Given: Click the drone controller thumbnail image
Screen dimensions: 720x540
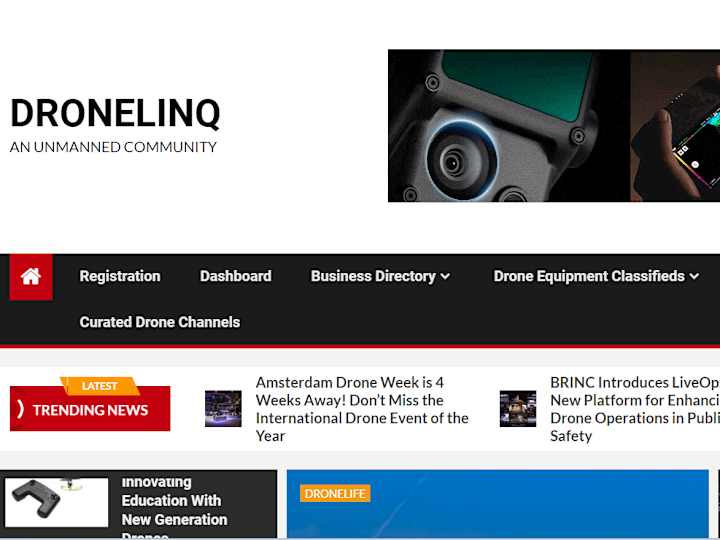Looking at the screenshot, I should point(57,502).
